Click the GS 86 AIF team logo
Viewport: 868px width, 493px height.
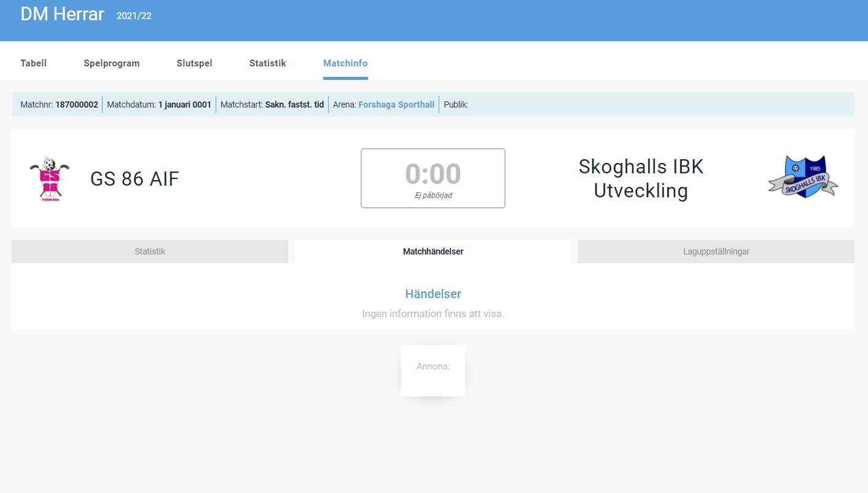coord(50,178)
